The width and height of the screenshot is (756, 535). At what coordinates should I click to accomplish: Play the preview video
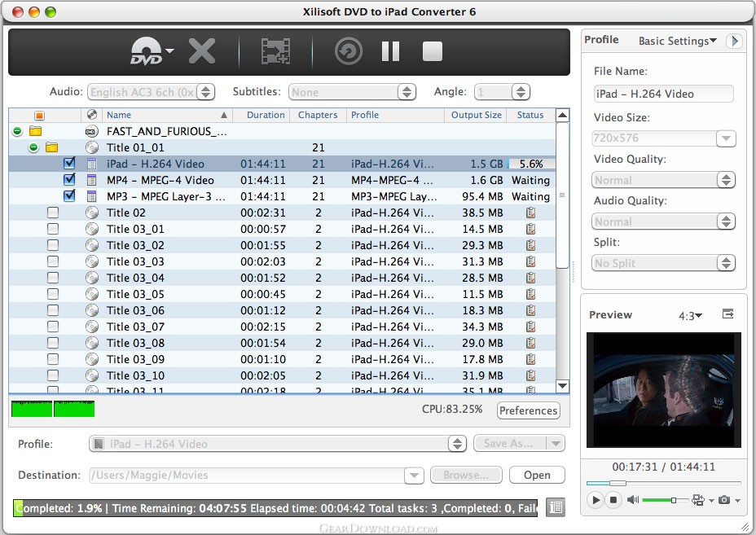point(596,500)
